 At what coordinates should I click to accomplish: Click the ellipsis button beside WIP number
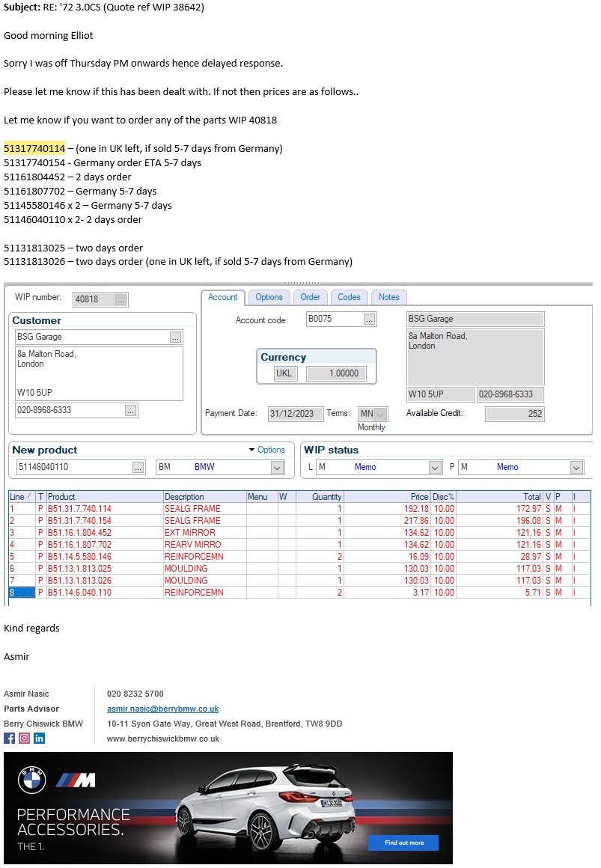121,299
